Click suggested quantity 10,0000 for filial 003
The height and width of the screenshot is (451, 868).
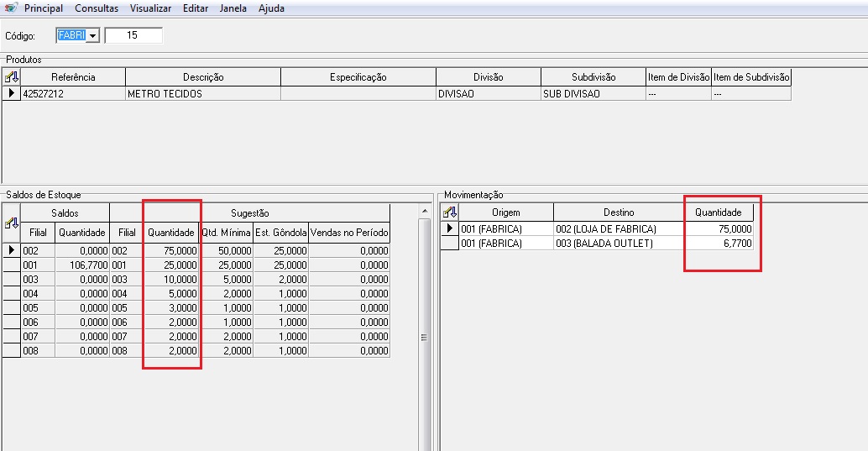coord(171,279)
